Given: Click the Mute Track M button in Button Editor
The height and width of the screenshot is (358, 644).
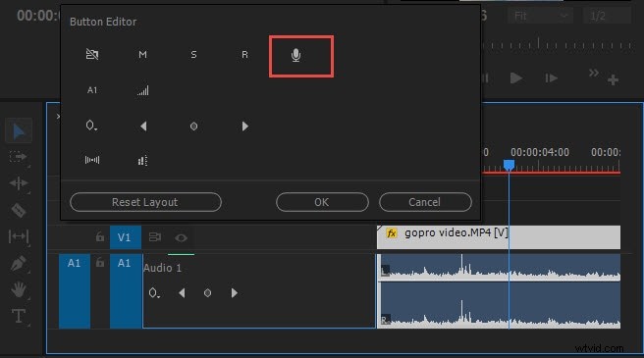Looking at the screenshot, I should [x=142, y=55].
